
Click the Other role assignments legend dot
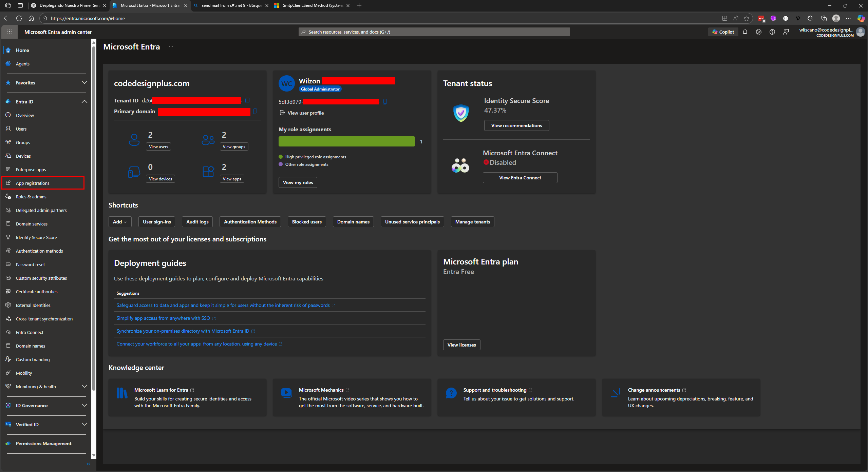[281, 164]
